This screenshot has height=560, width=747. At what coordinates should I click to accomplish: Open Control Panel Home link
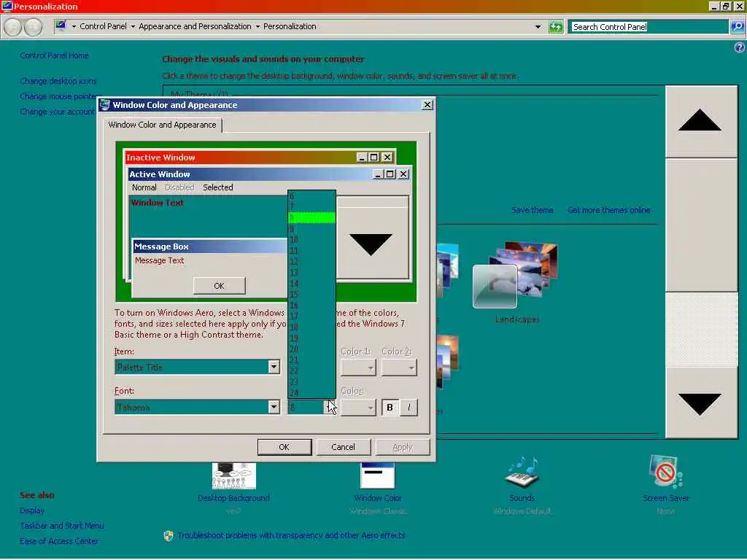click(x=54, y=55)
